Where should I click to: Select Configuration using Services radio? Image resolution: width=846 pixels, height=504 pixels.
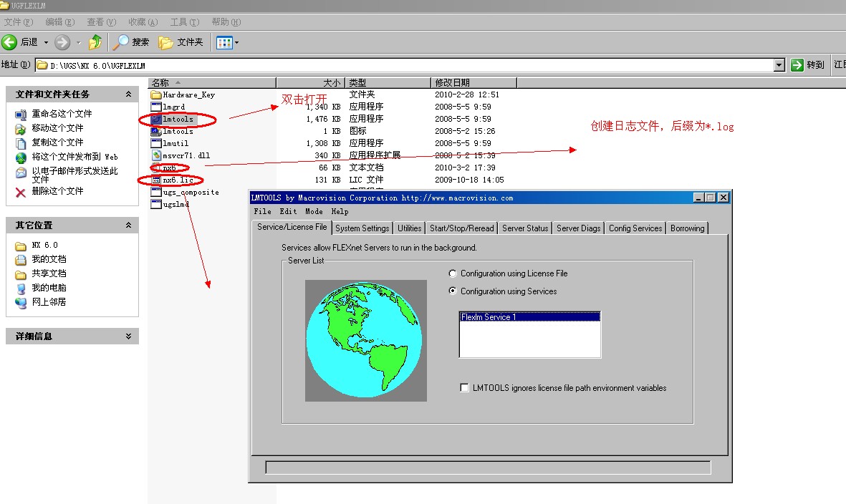(x=453, y=291)
